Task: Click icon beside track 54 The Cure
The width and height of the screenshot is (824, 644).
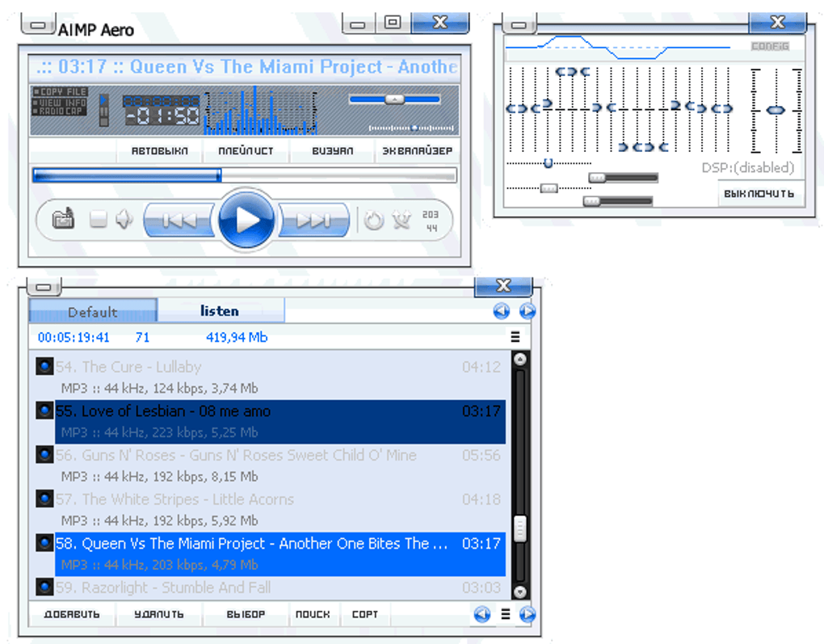Action: coord(44,366)
